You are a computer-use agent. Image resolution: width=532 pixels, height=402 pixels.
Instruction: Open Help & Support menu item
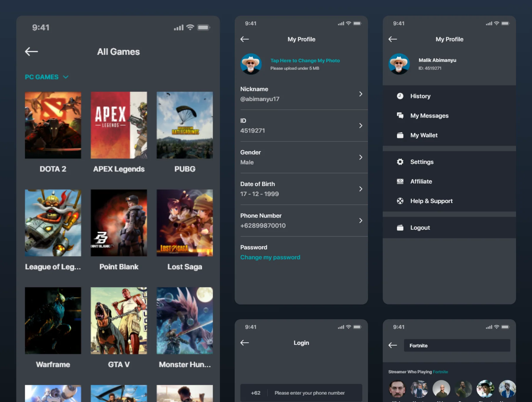coord(449,201)
